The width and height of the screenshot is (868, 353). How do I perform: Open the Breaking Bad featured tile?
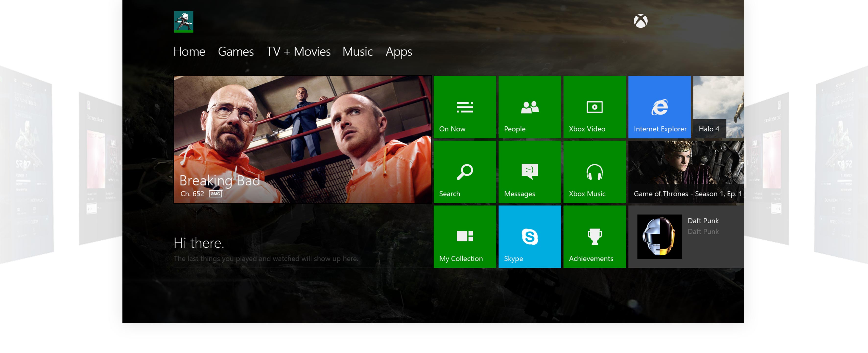(x=302, y=139)
